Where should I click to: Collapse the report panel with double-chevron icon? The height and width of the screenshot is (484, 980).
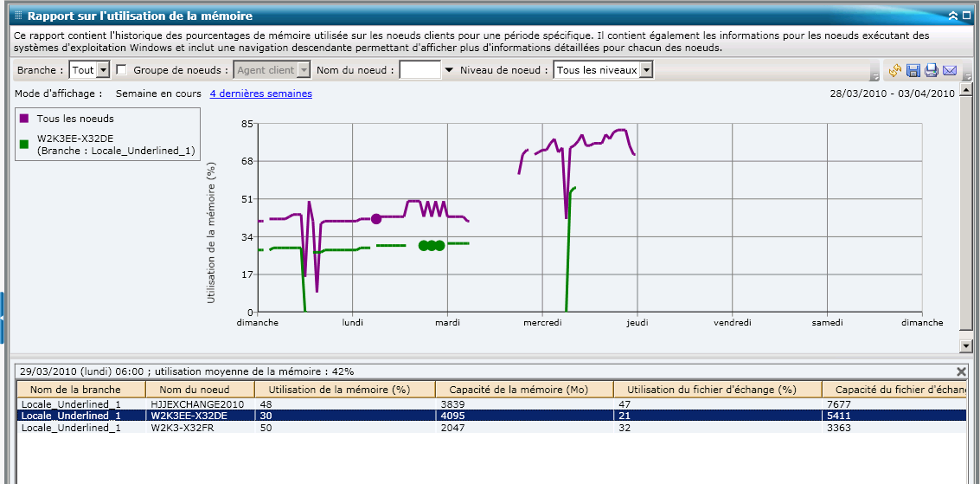click(953, 16)
